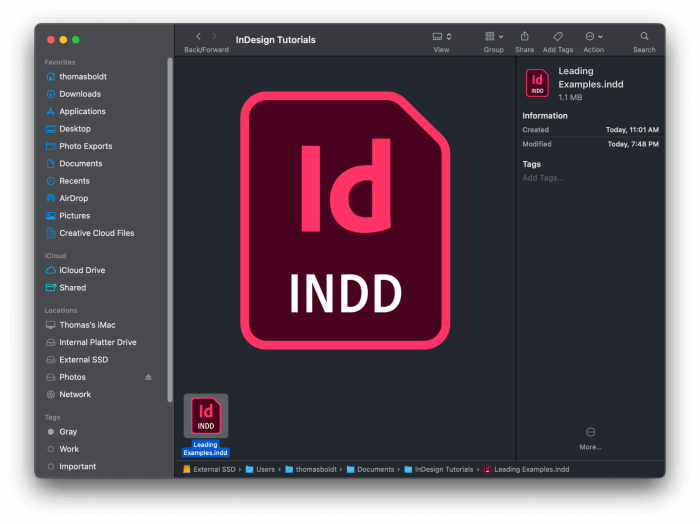Open the View up/down chevron selector
Screen dimensions: 700x524
click(x=449, y=37)
